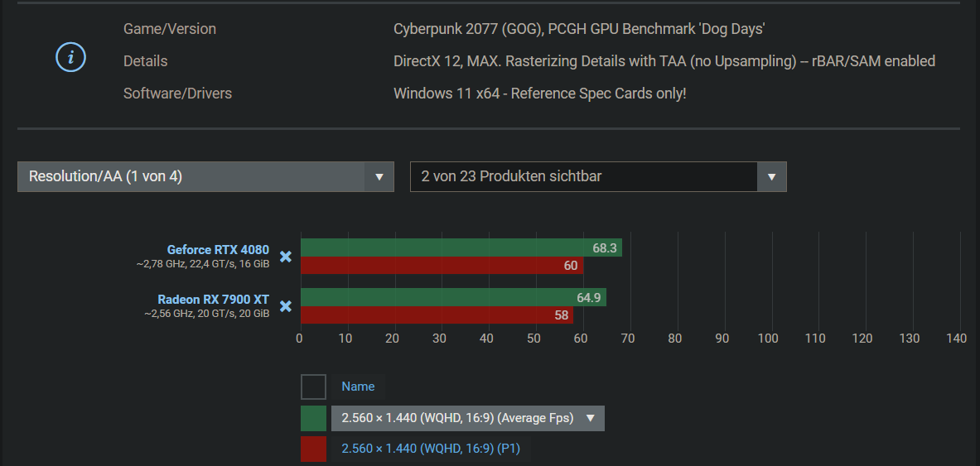Click the Details label
The image size is (980, 466).
tap(146, 61)
